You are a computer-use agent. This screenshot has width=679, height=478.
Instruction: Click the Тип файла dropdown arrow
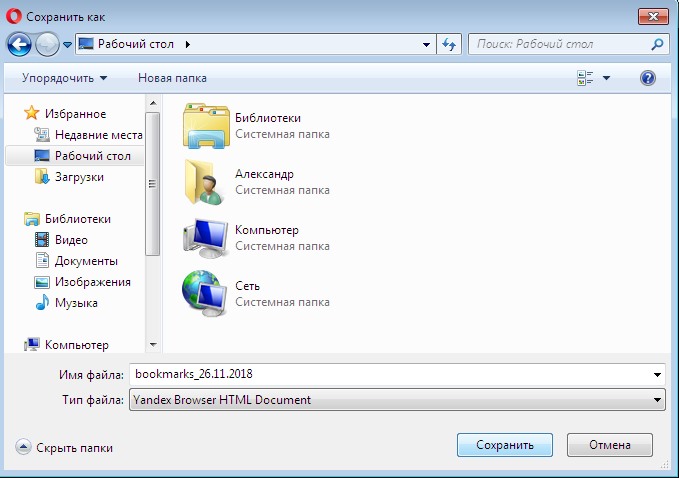pos(657,400)
